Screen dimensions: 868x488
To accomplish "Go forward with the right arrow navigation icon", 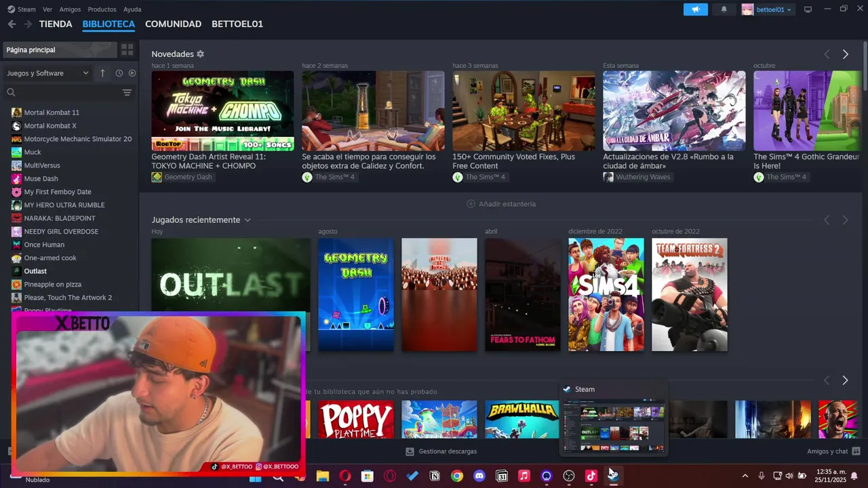I will (28, 24).
